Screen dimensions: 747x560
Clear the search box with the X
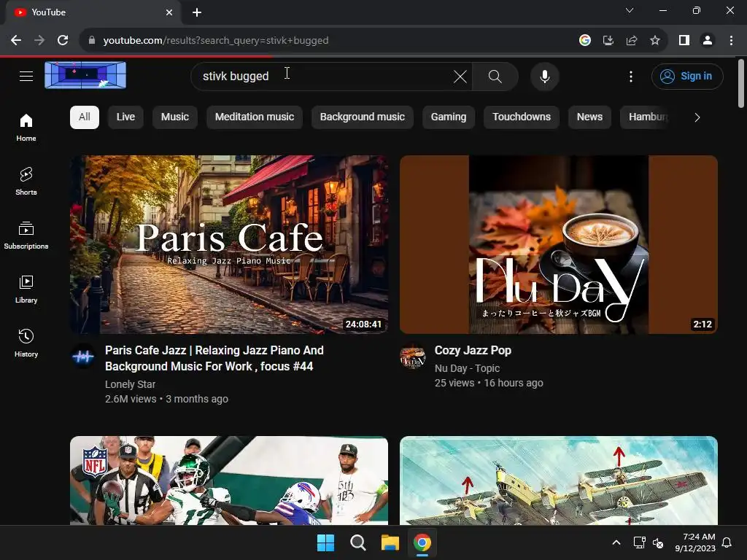pos(460,76)
